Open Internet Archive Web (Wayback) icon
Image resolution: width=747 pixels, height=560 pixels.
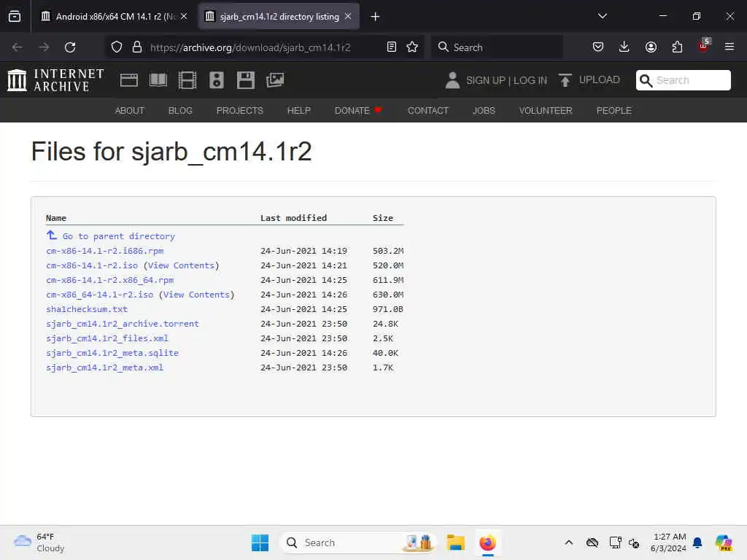[x=129, y=80]
